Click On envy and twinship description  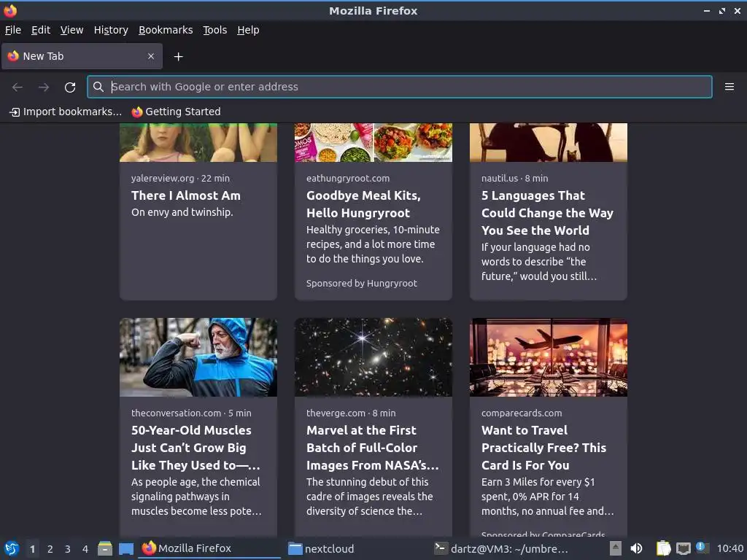(182, 212)
